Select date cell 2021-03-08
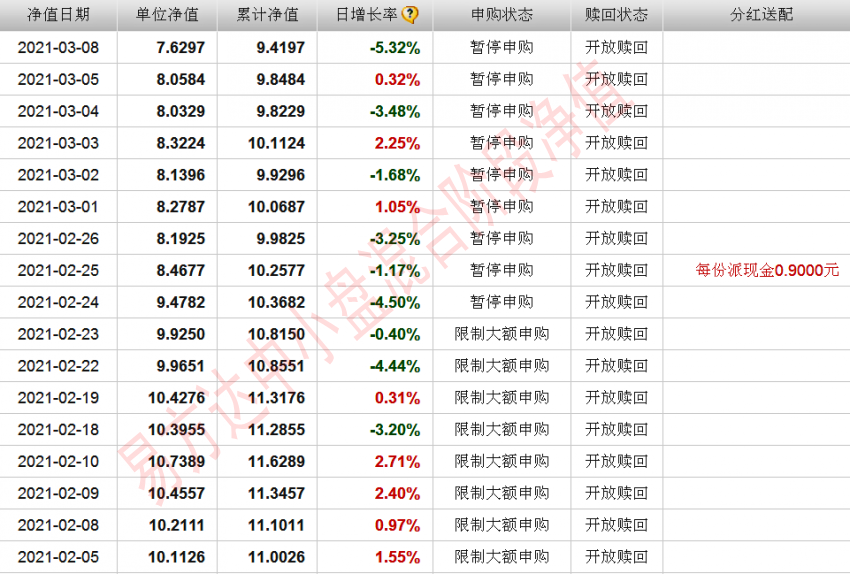 point(59,48)
